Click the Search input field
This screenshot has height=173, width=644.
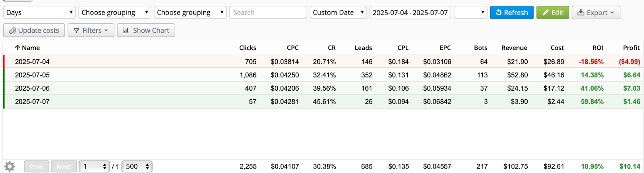268,13
